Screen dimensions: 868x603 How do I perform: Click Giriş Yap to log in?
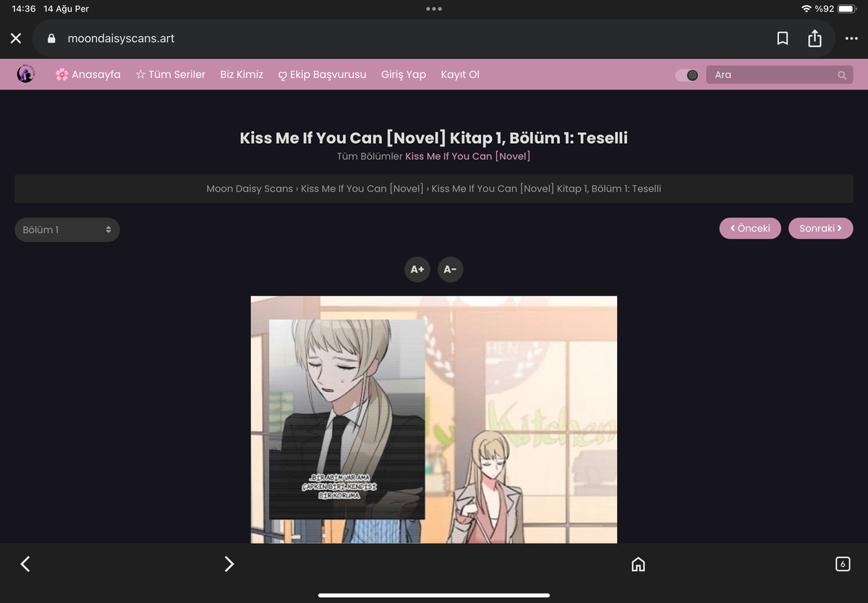[x=404, y=74]
